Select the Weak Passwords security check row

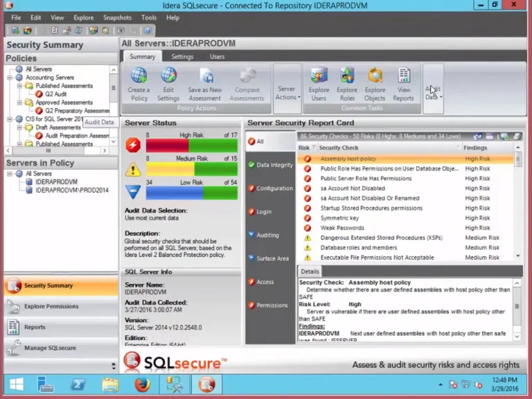(342, 228)
